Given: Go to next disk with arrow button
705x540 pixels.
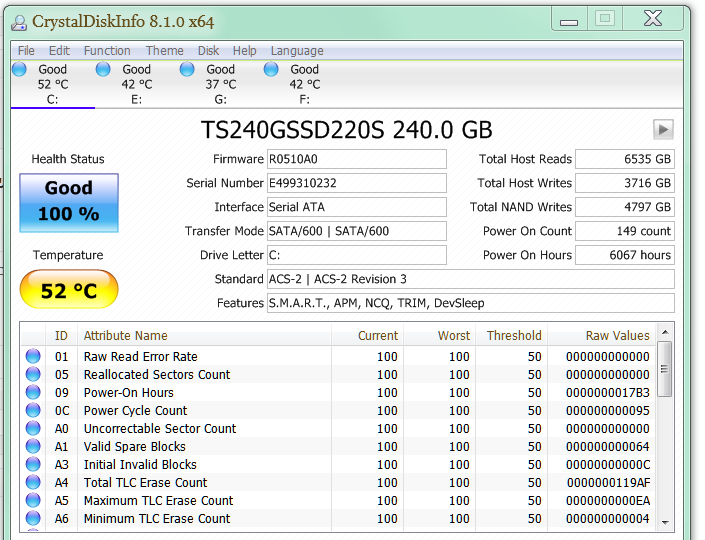Looking at the screenshot, I should pyautogui.click(x=663, y=129).
